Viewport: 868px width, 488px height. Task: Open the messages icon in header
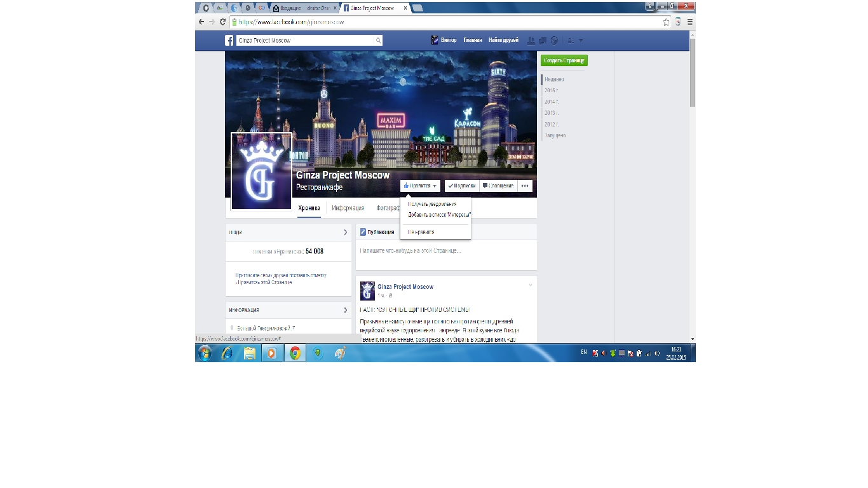tap(543, 41)
